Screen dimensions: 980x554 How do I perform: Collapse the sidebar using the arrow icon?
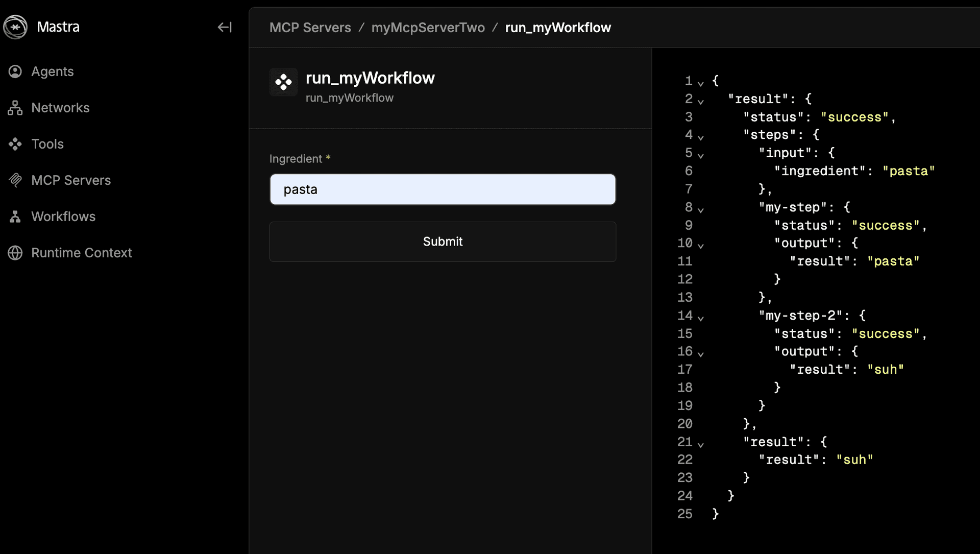(225, 27)
